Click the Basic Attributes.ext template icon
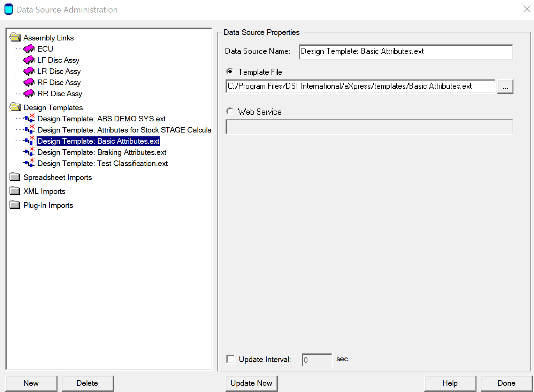The width and height of the screenshot is (534, 392). coord(29,140)
